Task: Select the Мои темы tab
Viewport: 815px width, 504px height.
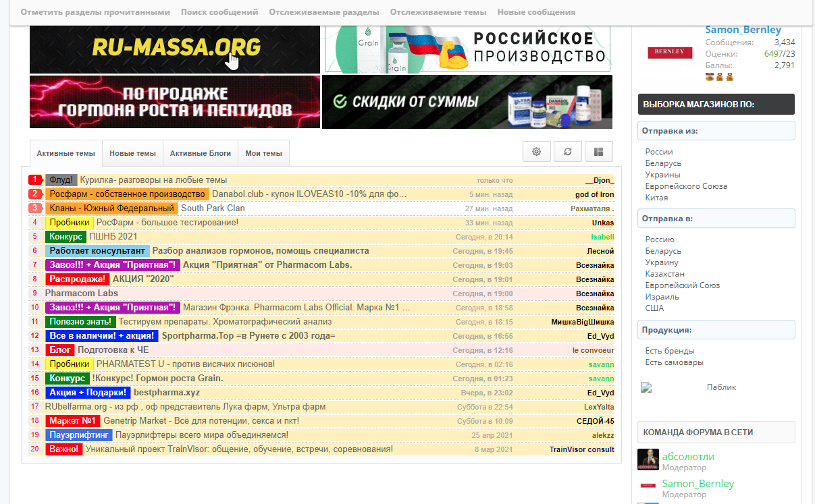Action: (263, 153)
